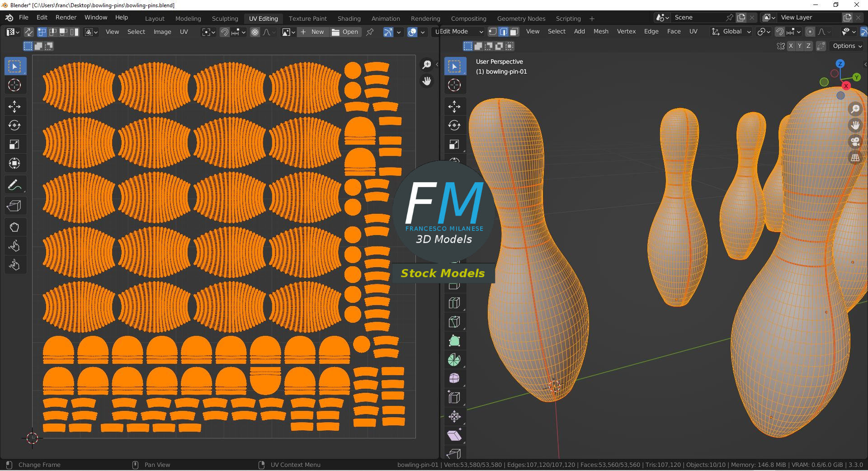Image resolution: width=868 pixels, height=471 pixels.
Task: Toggle X axis mirror in 3D viewport
Action: coord(791,46)
